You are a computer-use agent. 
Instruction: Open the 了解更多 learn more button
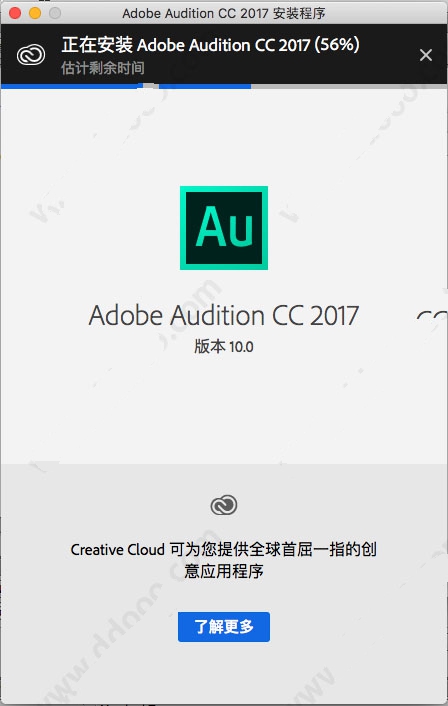(224, 626)
